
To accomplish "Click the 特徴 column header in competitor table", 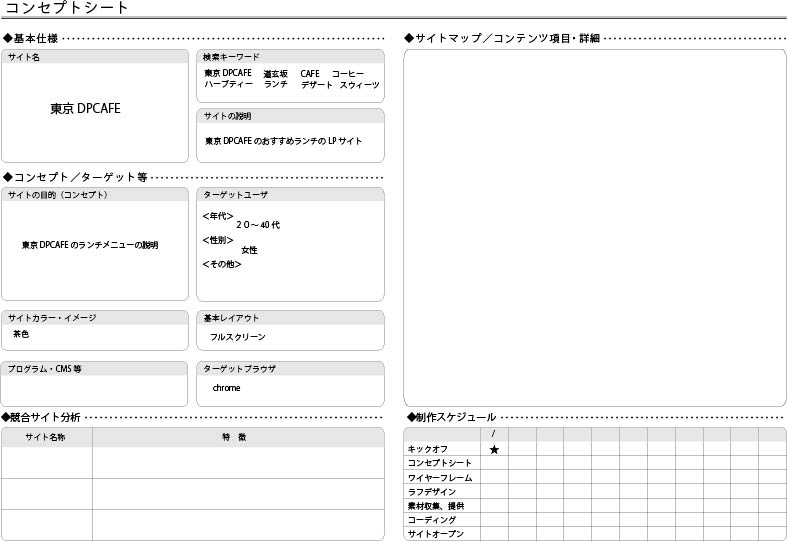I will [236, 438].
